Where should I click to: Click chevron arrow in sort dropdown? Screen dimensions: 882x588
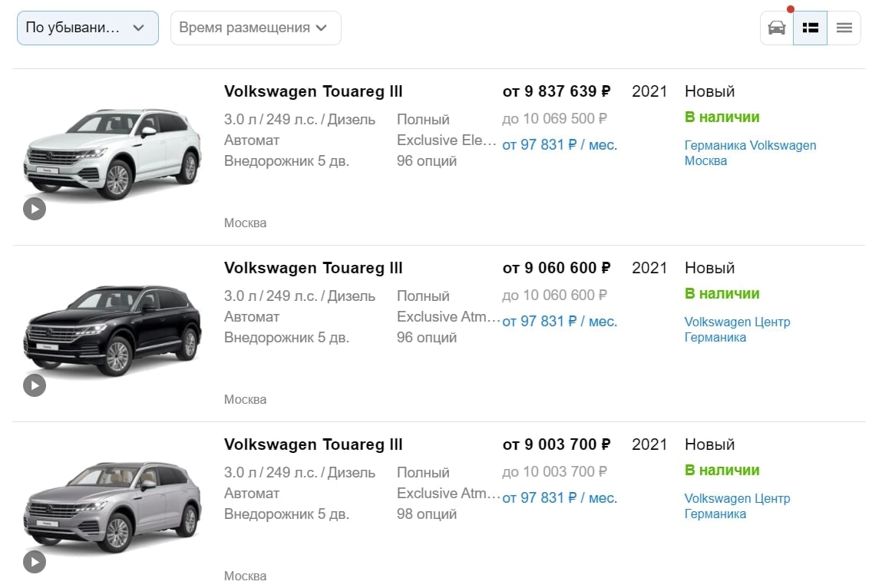click(x=138, y=28)
